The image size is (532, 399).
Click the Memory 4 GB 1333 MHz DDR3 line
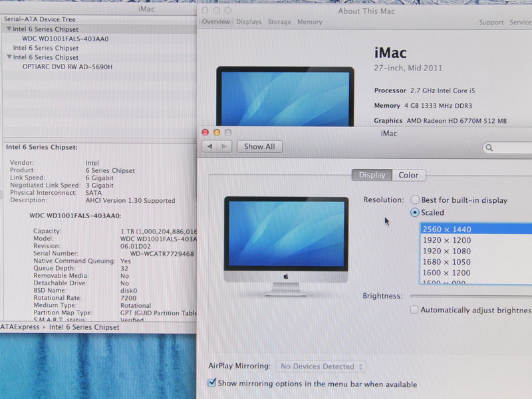pos(423,106)
